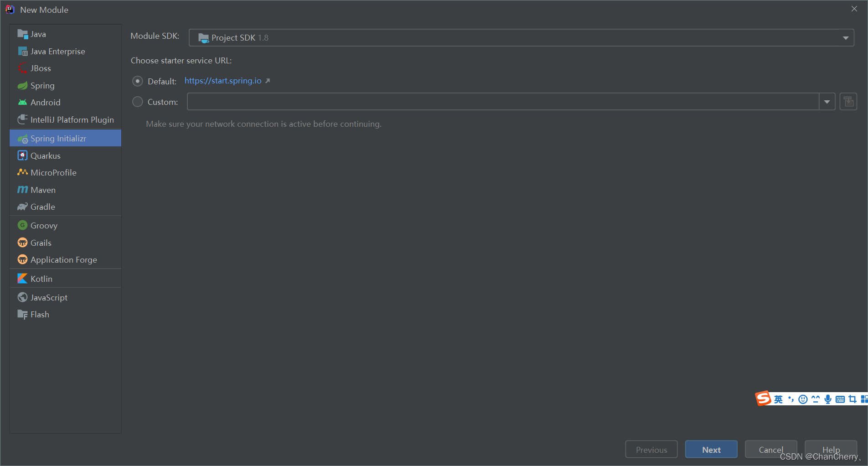Focus the Custom URL input field
The image size is (868, 466).
pyautogui.click(x=503, y=102)
